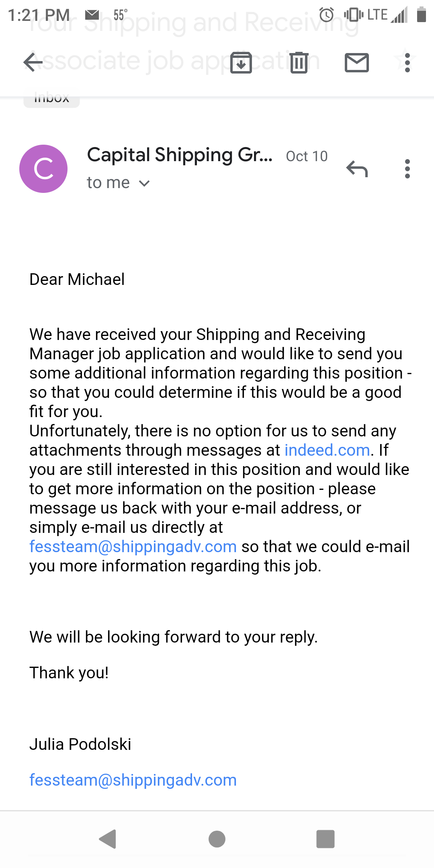Screen dimensions: 434x868
Task: Archive this email with the archive icon
Action: click(x=241, y=63)
